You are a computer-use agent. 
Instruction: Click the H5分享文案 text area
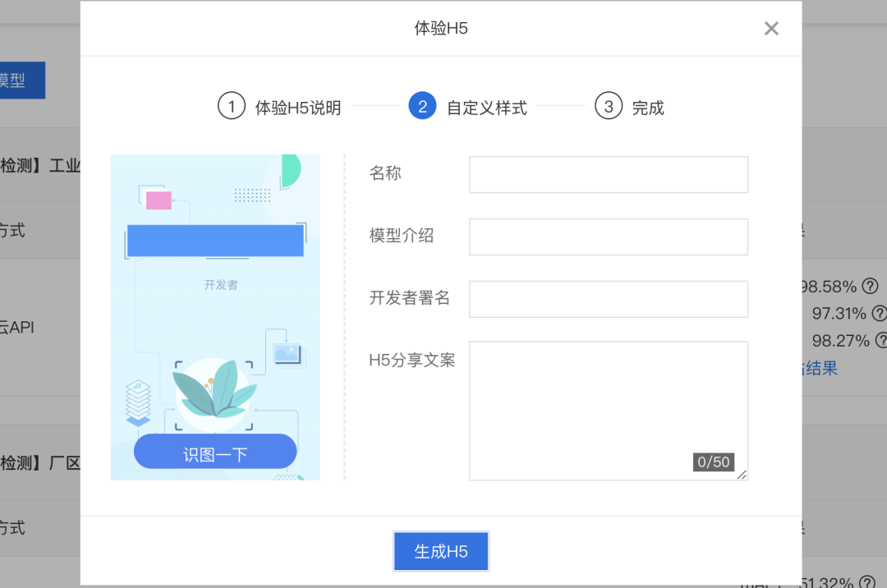pyautogui.click(x=608, y=402)
